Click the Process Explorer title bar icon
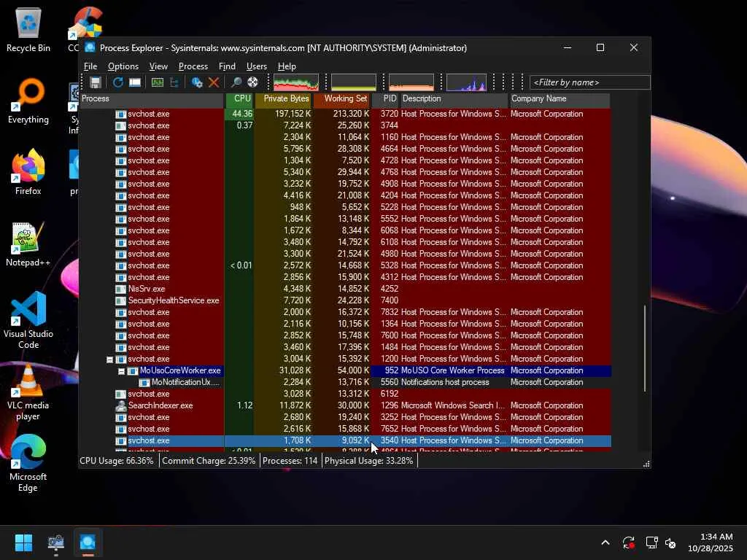Viewport: 747px width, 560px height. pos(90,47)
